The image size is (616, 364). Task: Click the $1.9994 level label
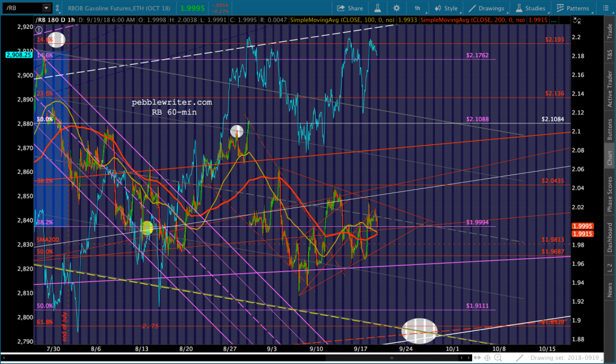point(477,222)
